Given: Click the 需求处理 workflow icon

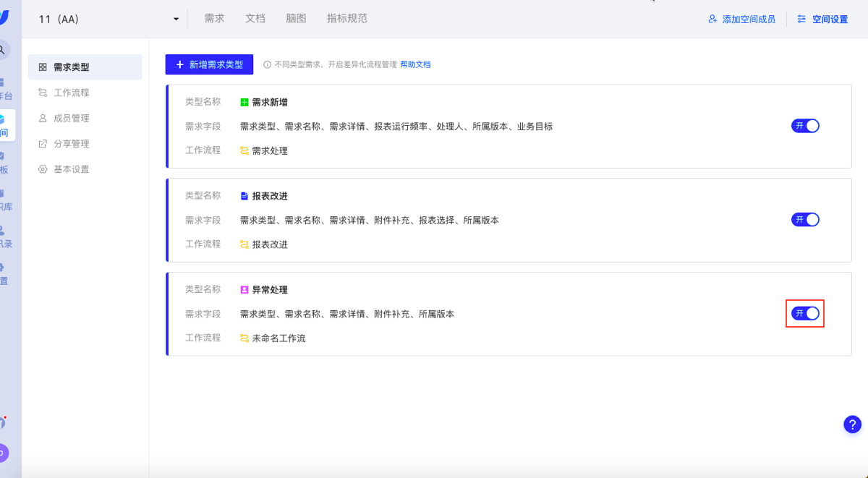Looking at the screenshot, I should (x=244, y=151).
